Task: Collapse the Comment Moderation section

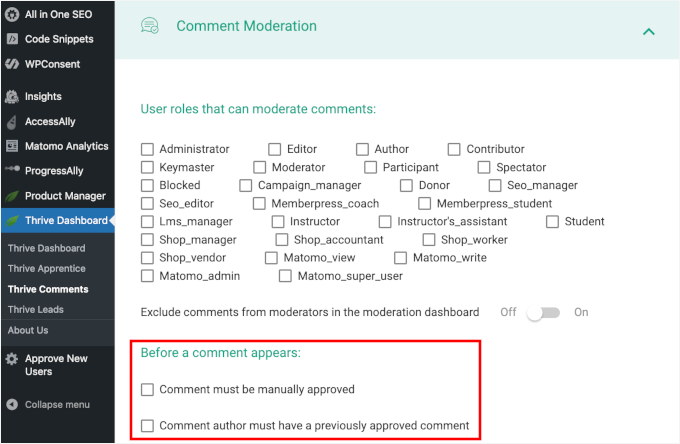Action: pyautogui.click(x=649, y=31)
